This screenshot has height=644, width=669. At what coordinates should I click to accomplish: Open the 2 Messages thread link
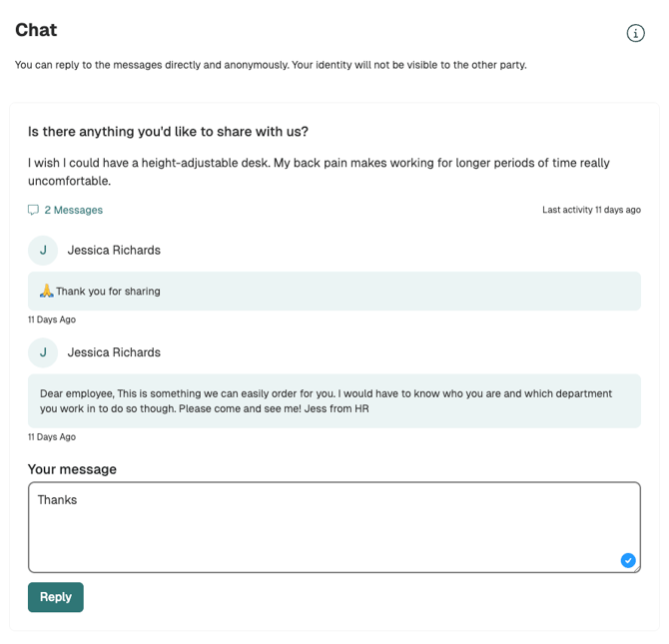click(73, 210)
